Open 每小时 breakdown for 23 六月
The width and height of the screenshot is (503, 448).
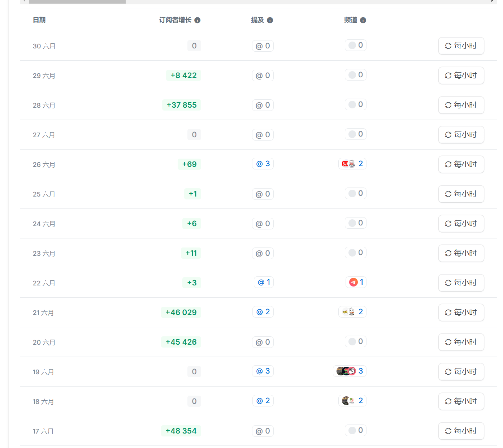461,253
